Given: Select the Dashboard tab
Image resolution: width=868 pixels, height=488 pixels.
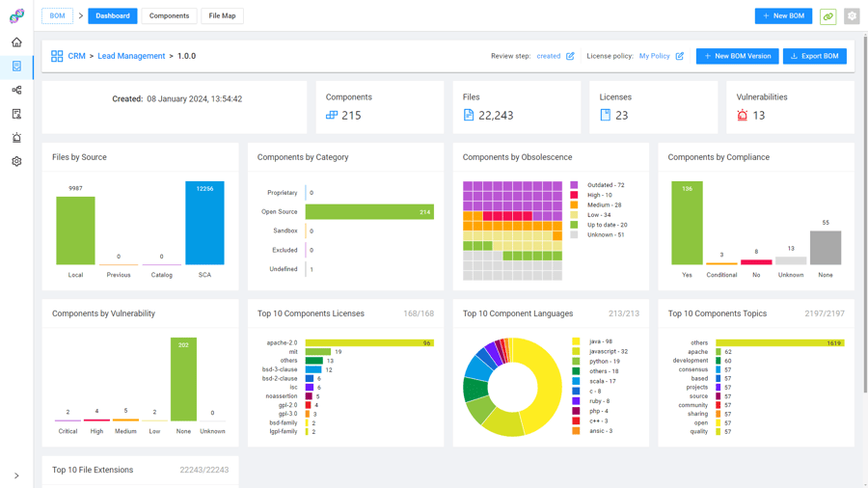Looking at the screenshot, I should click(113, 16).
